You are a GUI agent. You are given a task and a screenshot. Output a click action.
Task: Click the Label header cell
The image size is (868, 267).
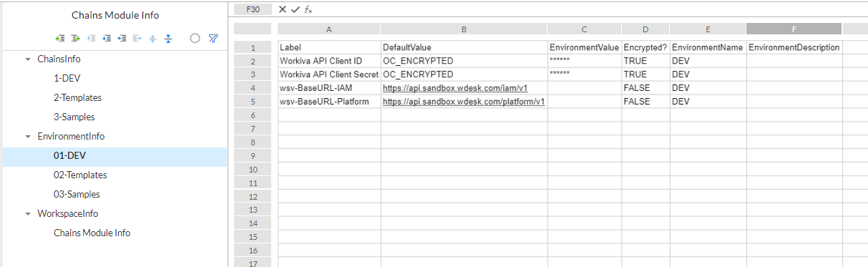coord(329,47)
